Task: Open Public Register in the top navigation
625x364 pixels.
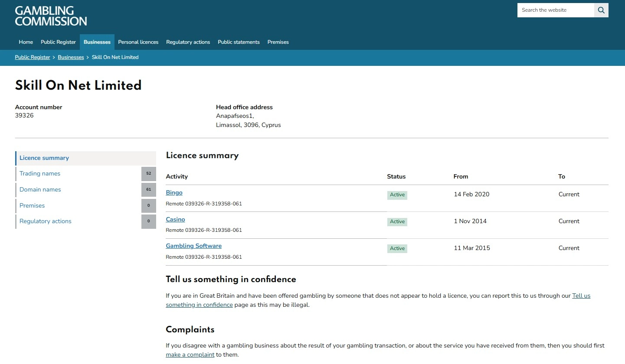Action: (x=58, y=42)
